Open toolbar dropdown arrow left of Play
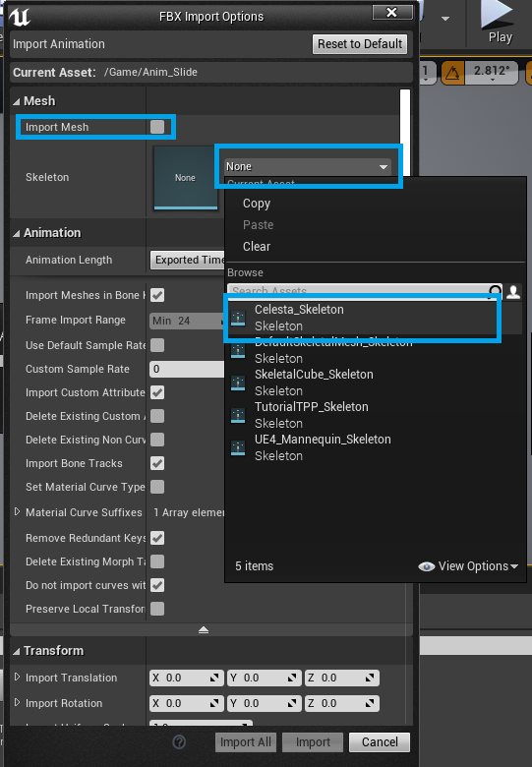532x767 pixels. click(x=444, y=19)
